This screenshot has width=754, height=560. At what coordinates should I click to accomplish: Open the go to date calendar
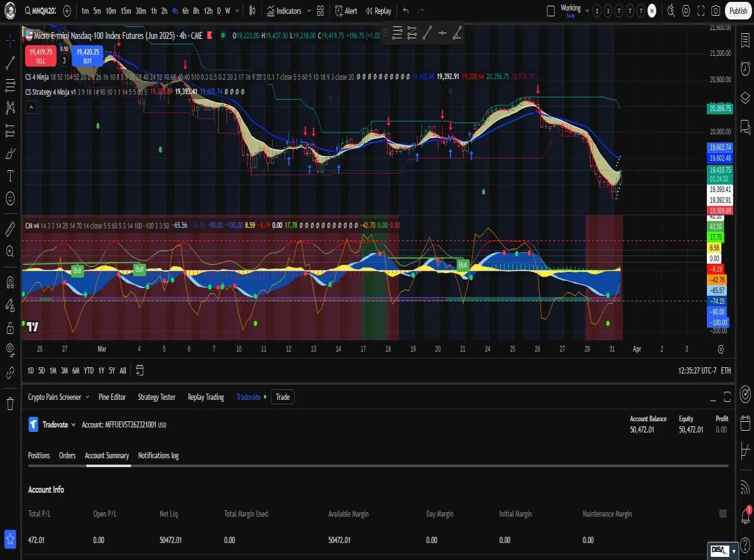tap(139, 370)
